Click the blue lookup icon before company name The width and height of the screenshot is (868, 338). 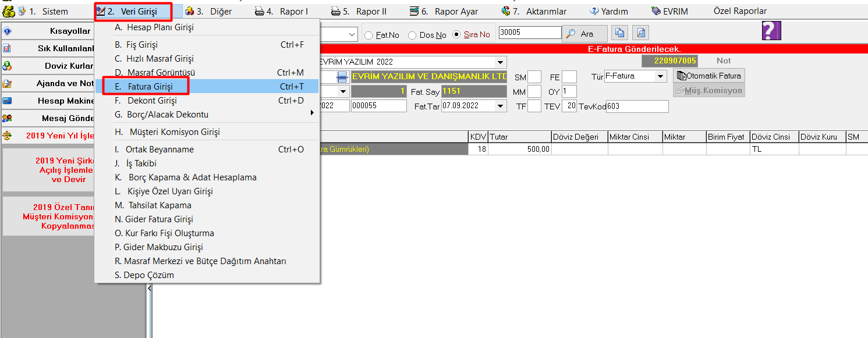point(342,77)
